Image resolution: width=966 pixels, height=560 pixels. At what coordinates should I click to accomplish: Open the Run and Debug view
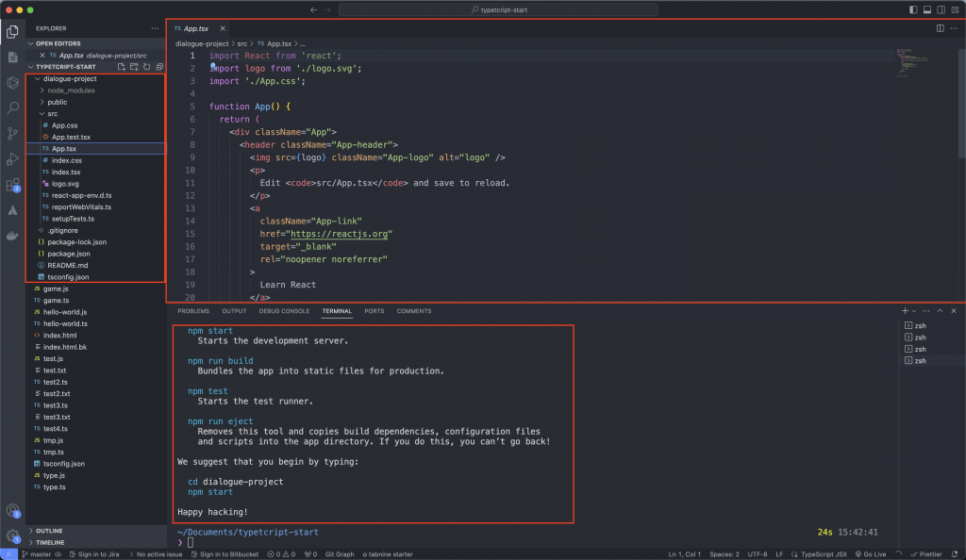pyautogui.click(x=12, y=159)
